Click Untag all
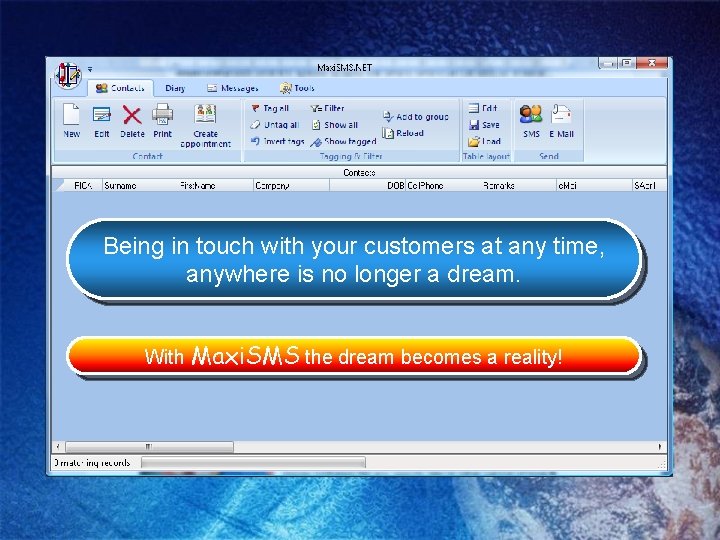The width and height of the screenshot is (720, 540). (x=275, y=125)
